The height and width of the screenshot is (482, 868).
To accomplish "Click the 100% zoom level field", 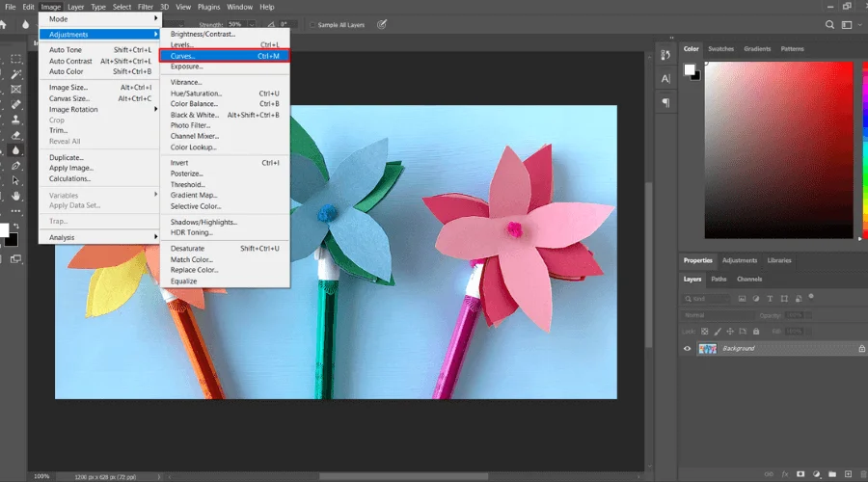I will tap(41, 476).
